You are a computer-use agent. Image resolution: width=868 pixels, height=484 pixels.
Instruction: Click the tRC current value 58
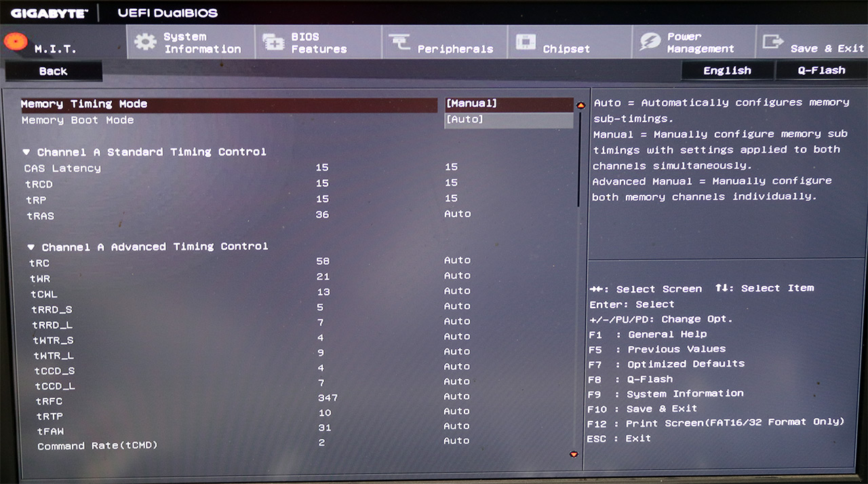coord(323,261)
